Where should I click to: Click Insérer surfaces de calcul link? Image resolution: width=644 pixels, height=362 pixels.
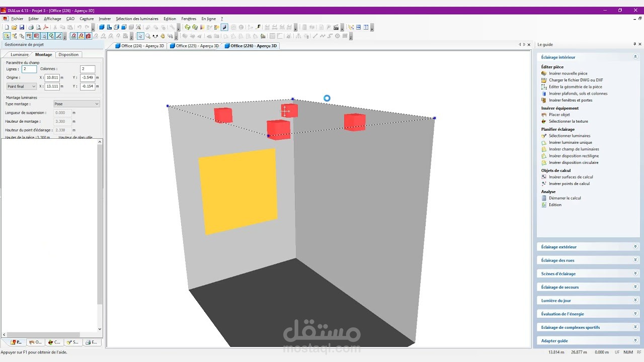[571, 177]
